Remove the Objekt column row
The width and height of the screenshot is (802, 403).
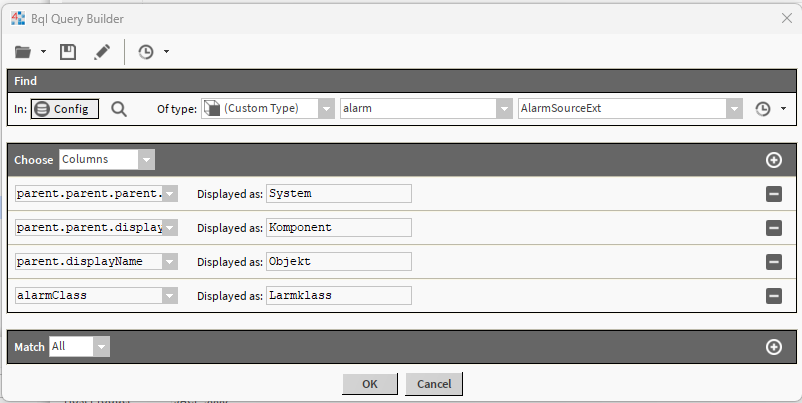tap(773, 262)
